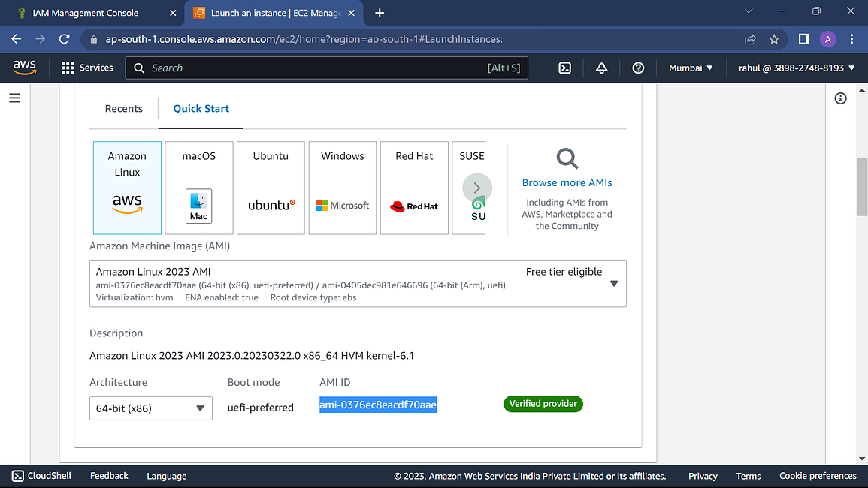Image resolution: width=868 pixels, height=488 pixels.
Task: Open the Chrome profile avatar
Action: coord(827,39)
